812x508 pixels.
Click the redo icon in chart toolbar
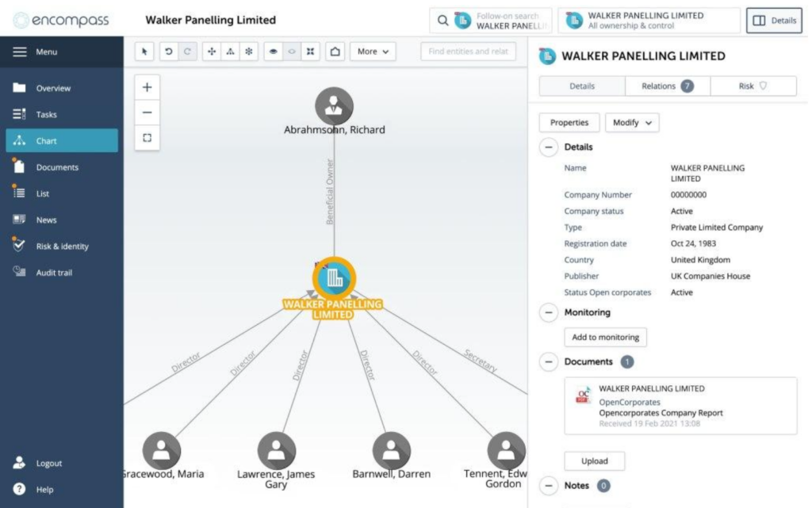[x=188, y=51]
